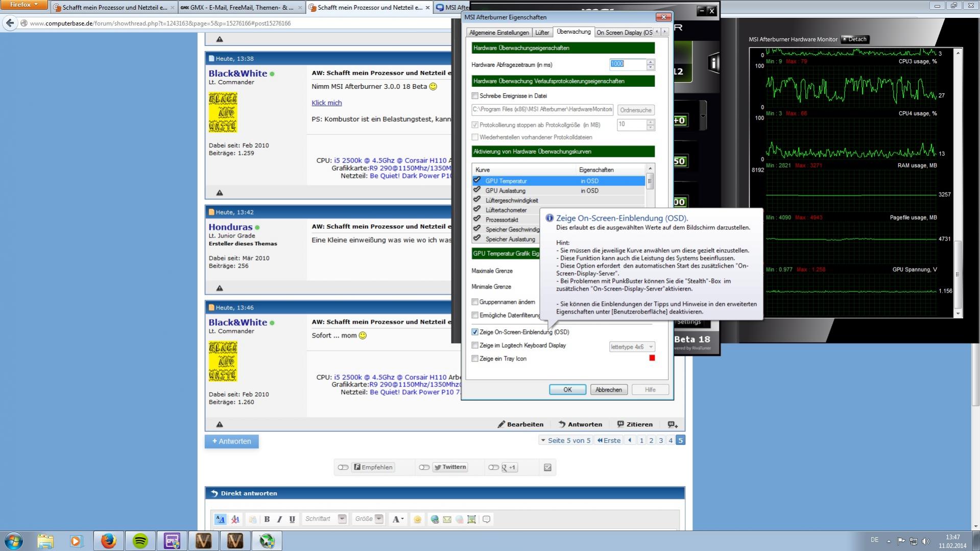
Task: Insert a link with the globe icon
Action: 435,519
